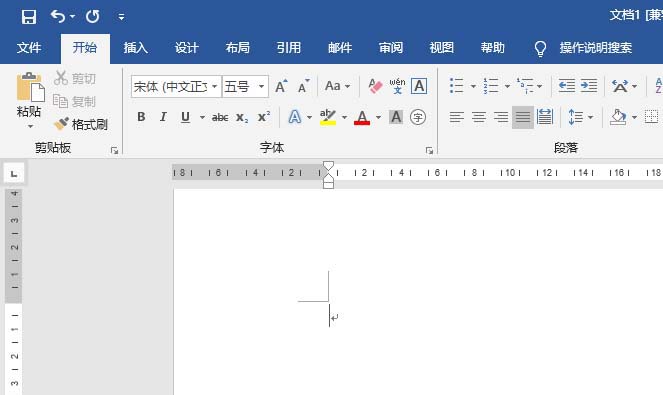663x395 pixels.
Task: Click the Grow Font size icon
Action: (281, 87)
